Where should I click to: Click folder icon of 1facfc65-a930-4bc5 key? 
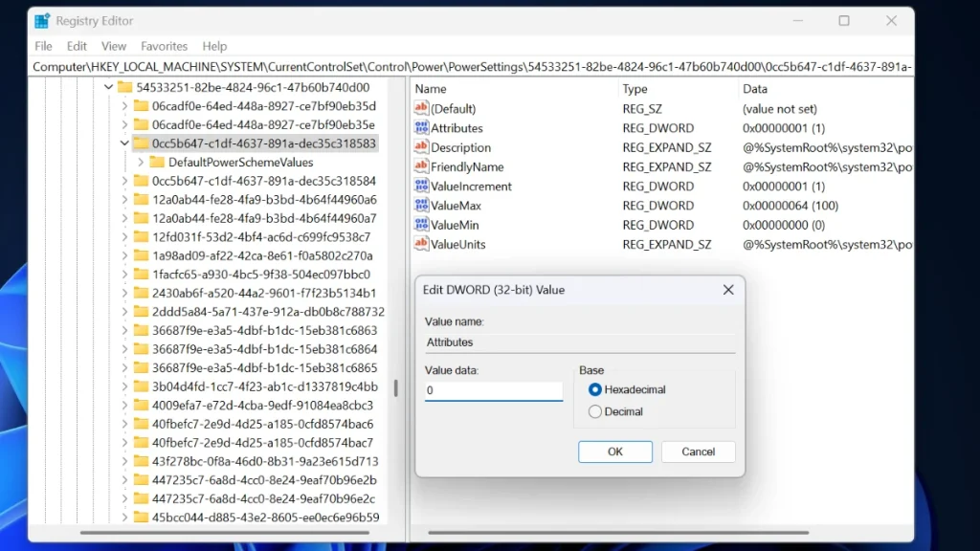142,275
